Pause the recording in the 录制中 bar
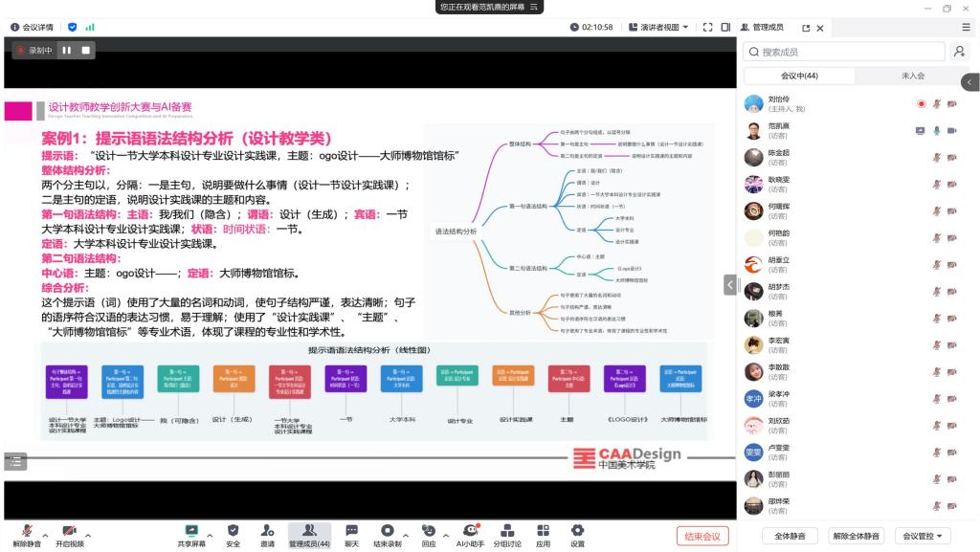The image size is (980, 552). [67, 50]
